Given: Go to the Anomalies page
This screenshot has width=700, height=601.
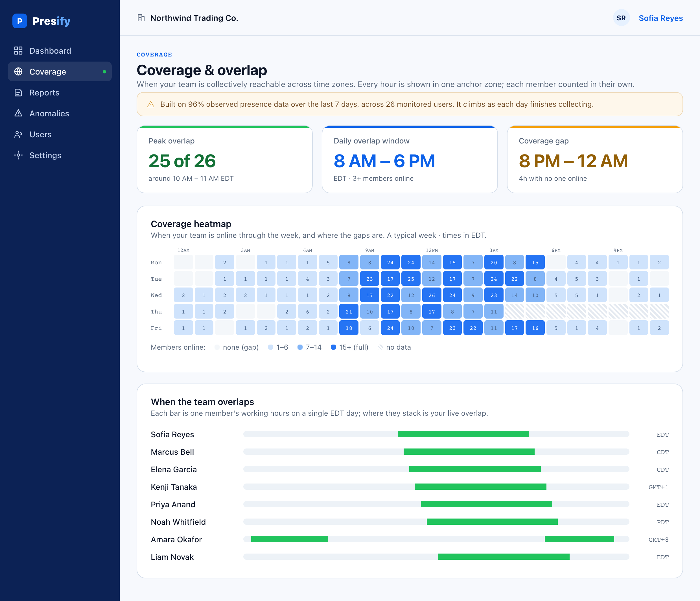Looking at the screenshot, I should tap(60, 113).
